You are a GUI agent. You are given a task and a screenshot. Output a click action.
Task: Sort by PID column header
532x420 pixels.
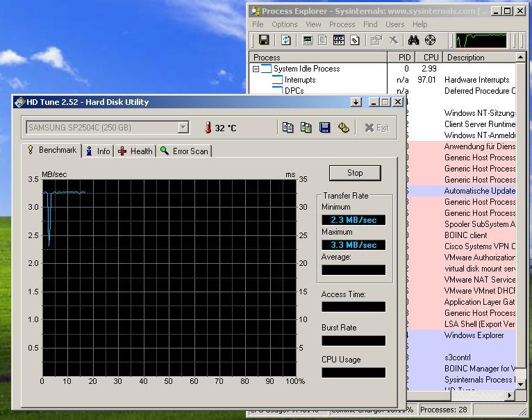point(400,58)
